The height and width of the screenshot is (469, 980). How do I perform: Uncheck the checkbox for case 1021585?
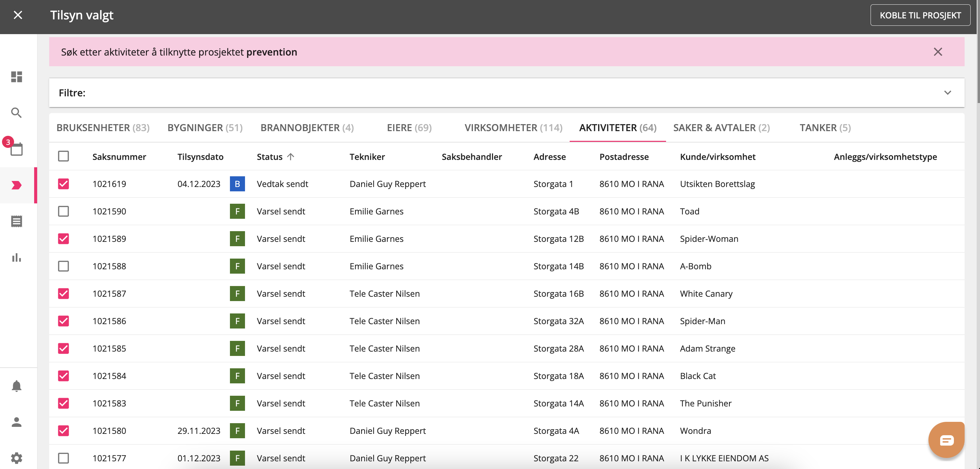(x=64, y=349)
